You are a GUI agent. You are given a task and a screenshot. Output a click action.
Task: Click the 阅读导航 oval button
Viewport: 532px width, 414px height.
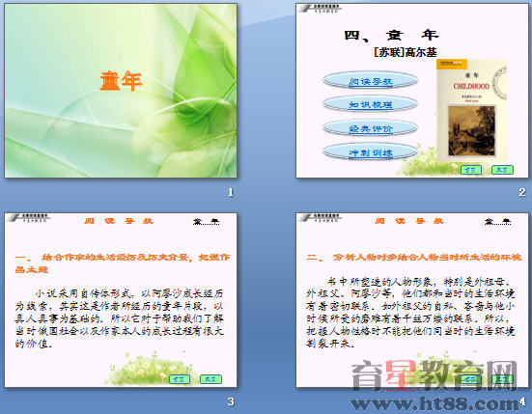(x=370, y=81)
